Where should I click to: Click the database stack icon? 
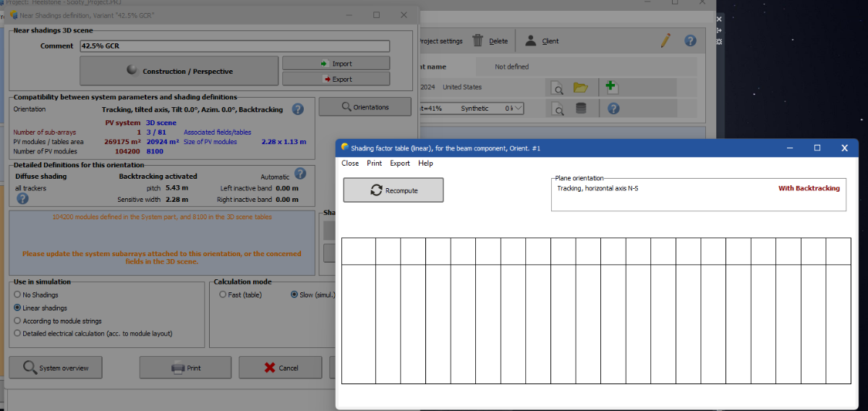coord(580,109)
